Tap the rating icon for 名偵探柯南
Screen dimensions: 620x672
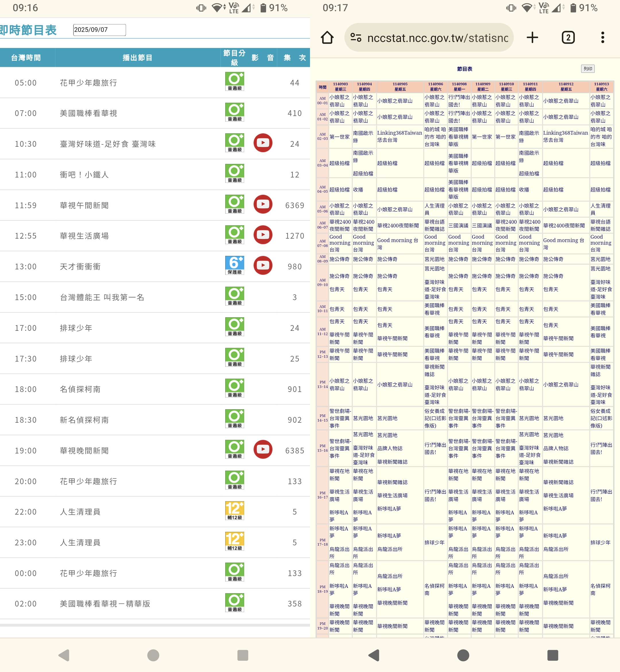[x=235, y=388]
